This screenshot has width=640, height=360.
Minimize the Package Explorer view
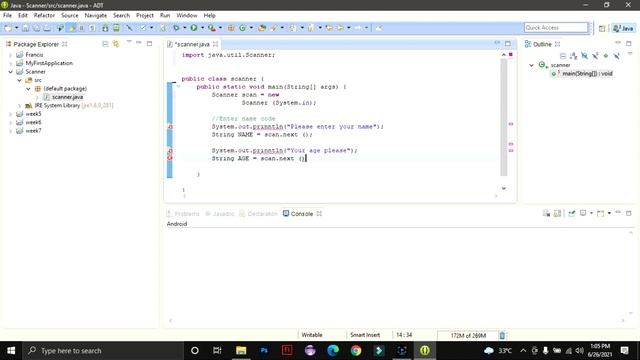(x=139, y=43)
